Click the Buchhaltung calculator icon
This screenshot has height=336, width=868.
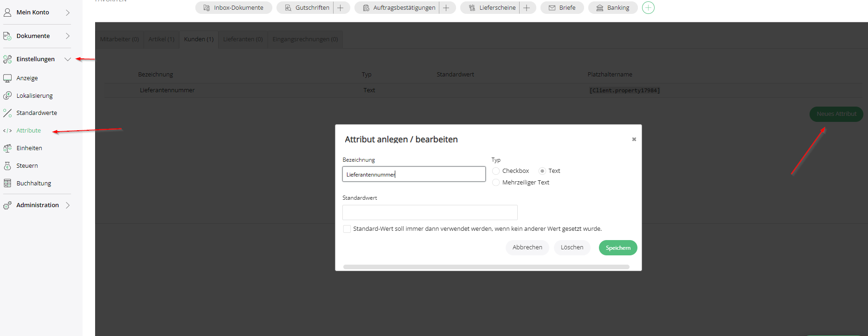[x=7, y=183]
